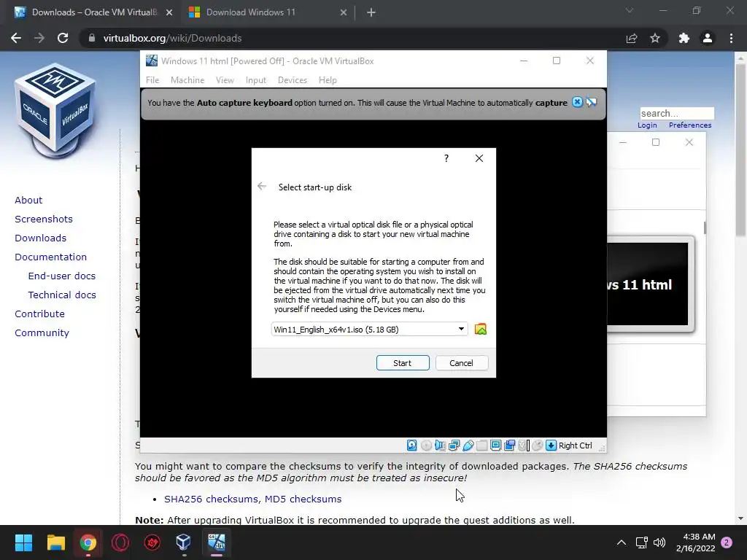Click the share page icon in address bar
This screenshot has width=747, height=560.
point(632,38)
